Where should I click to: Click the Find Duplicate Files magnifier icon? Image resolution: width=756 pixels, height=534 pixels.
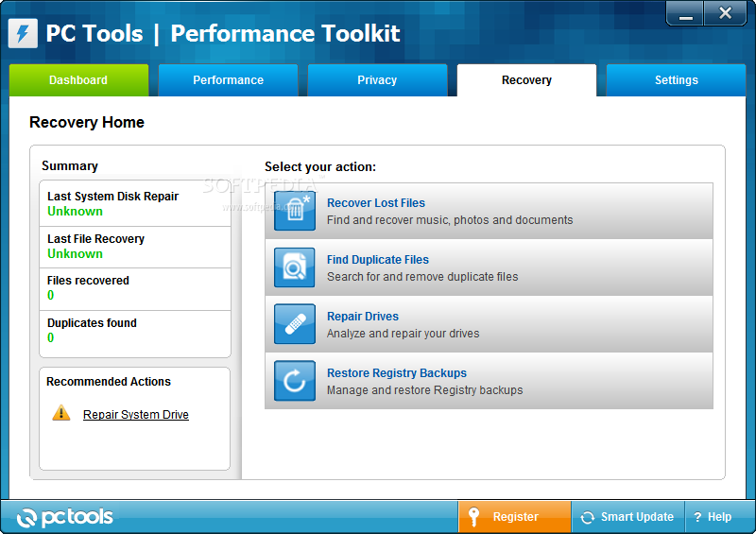pyautogui.click(x=295, y=267)
